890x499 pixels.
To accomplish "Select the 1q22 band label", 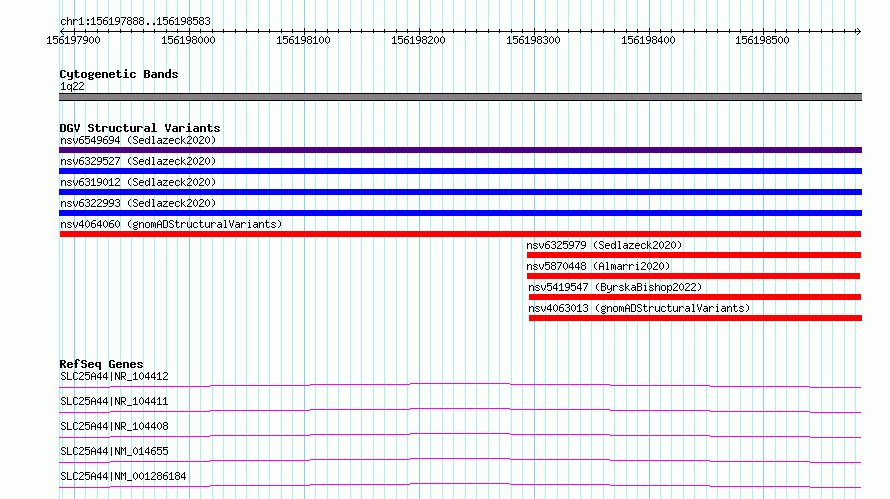I will click(72, 86).
